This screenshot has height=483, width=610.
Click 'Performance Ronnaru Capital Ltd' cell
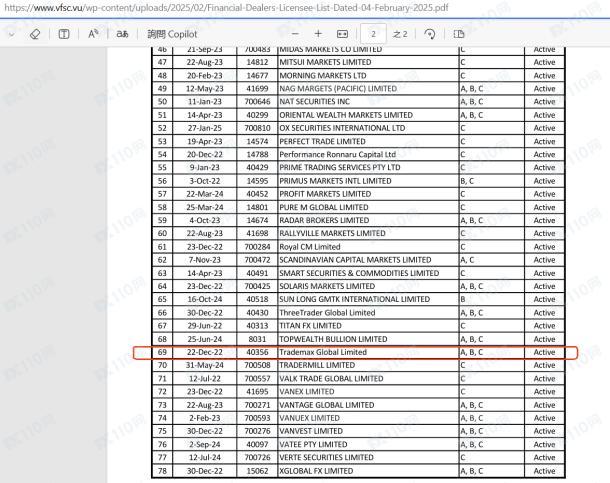(368, 154)
